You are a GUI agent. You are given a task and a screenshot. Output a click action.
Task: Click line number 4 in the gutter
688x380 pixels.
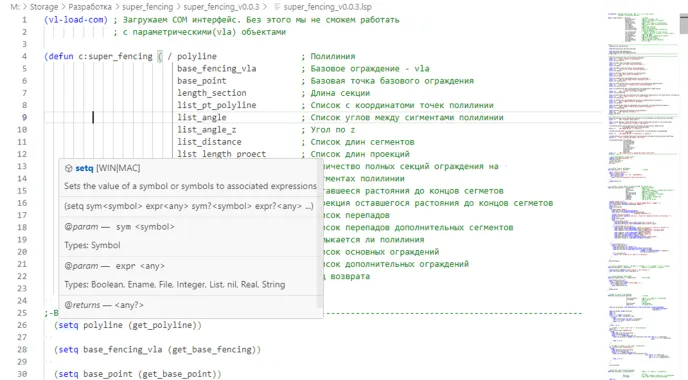coord(24,57)
